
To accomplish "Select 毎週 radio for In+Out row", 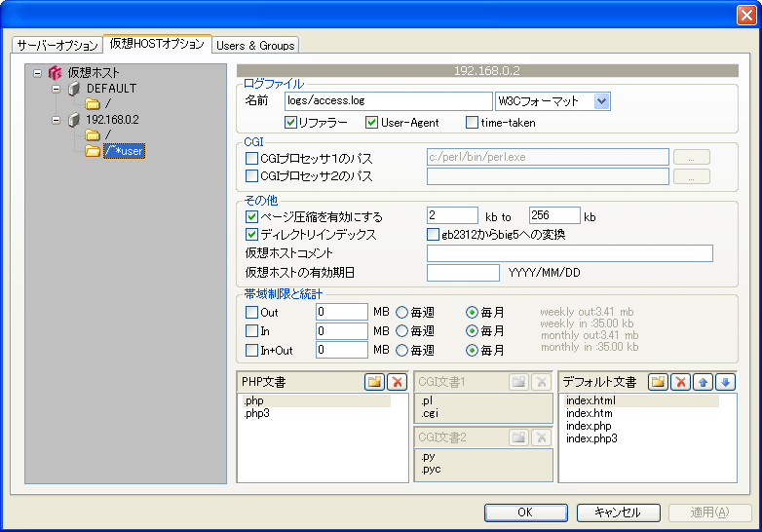I will 401,351.
